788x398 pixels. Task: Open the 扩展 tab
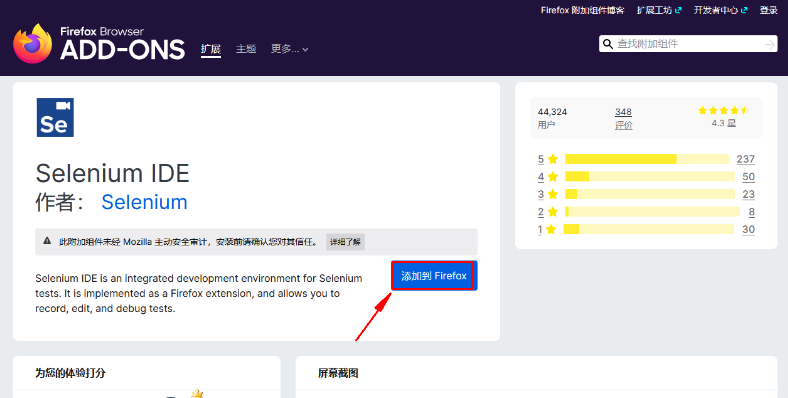pos(211,49)
